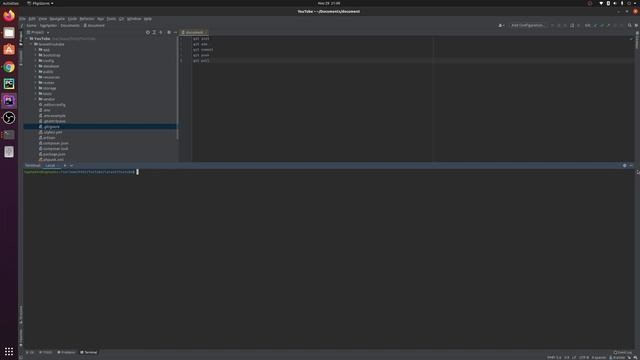Open terminal tabs dropdown arrow
Screen dimensions: 640x360
coord(71,165)
